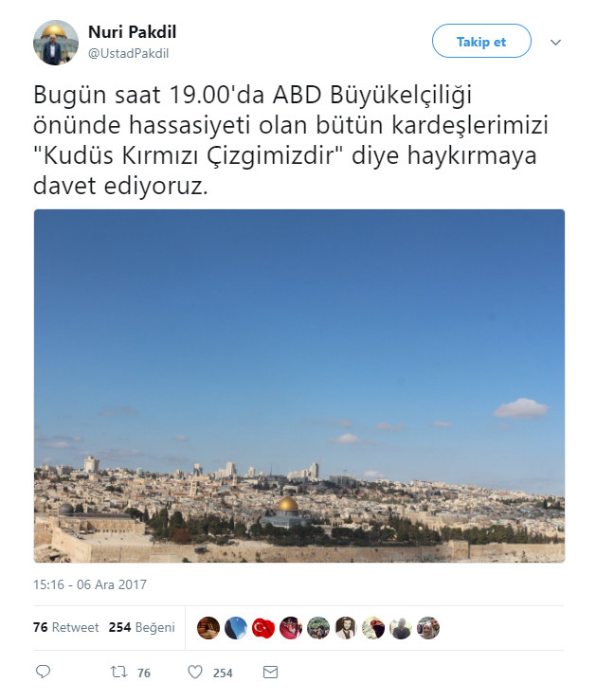Follow the account with Takip et
This screenshot has width=596, height=700.
tap(481, 41)
